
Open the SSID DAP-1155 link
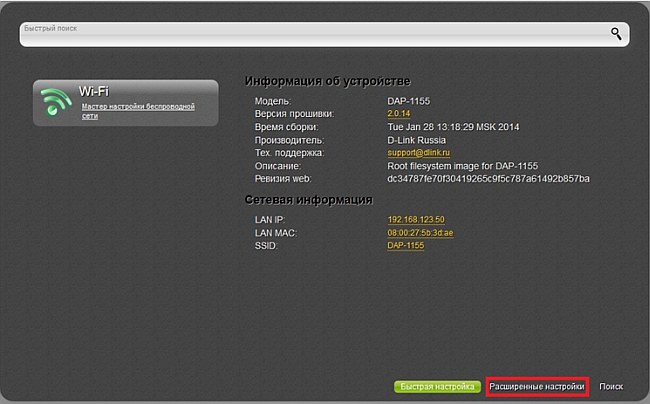pos(406,245)
